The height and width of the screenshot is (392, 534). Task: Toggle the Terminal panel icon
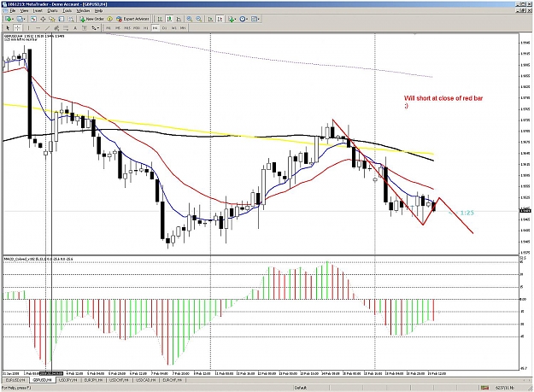click(x=62, y=19)
